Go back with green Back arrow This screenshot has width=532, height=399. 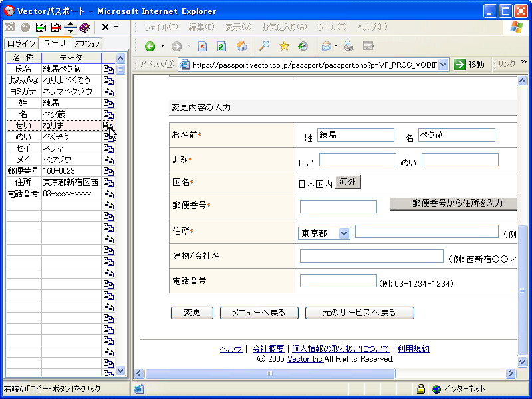(150, 46)
